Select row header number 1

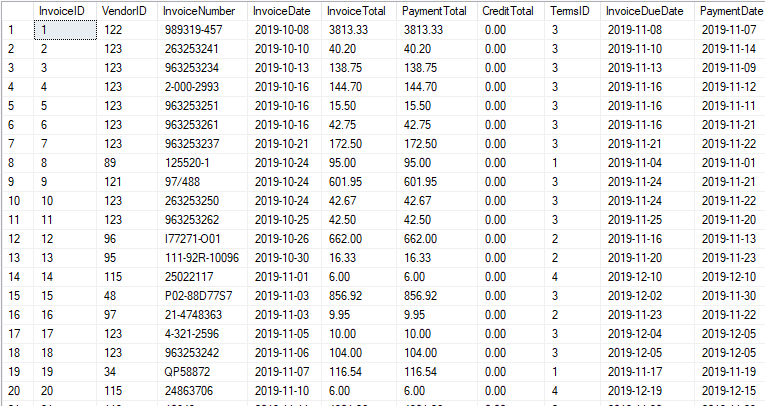coord(17,30)
